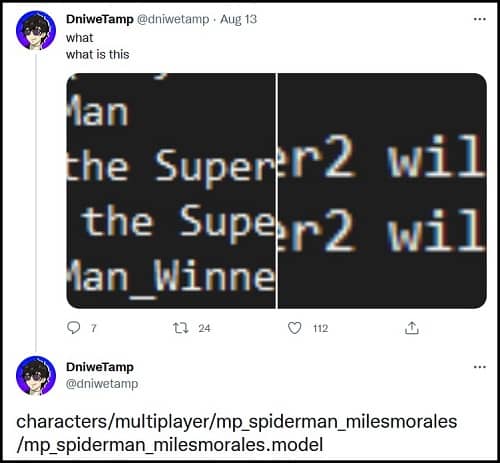Screen dimensions: 500x463
Task: Click the @dniwetamp handle on top tweet
Action: click(173, 19)
